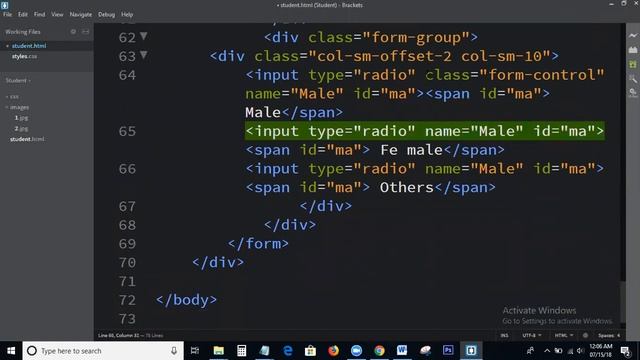Launch Google Chrome from taskbar
The height and width of the screenshot is (360, 640).
pyautogui.click(x=379, y=351)
